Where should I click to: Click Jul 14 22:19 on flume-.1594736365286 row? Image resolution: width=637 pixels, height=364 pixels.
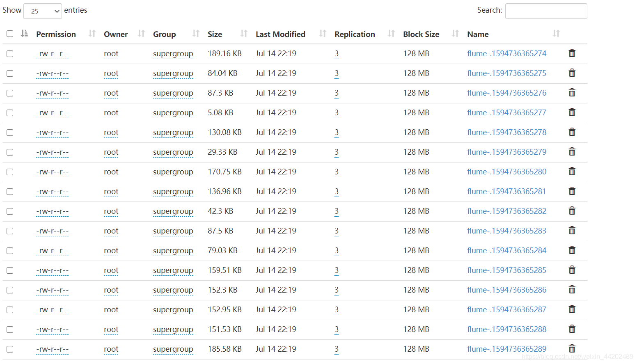(276, 290)
